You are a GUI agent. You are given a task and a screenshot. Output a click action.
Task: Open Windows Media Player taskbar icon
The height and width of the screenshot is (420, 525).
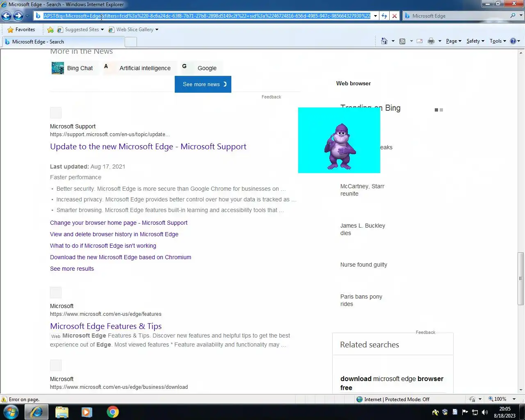pyautogui.click(x=87, y=412)
